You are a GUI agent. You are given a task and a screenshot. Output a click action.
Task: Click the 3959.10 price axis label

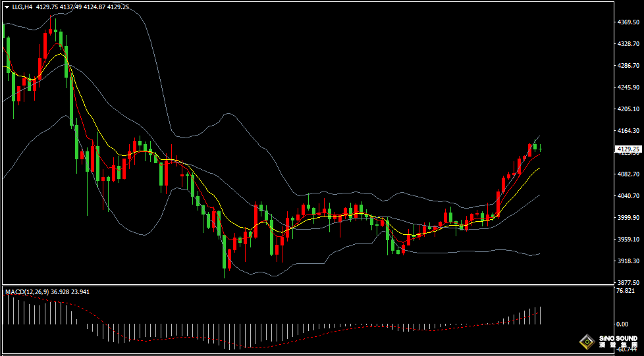(628, 240)
